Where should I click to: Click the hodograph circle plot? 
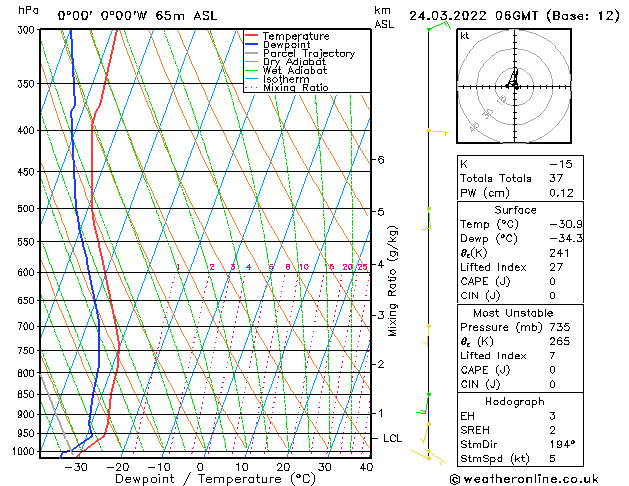[x=512, y=84]
